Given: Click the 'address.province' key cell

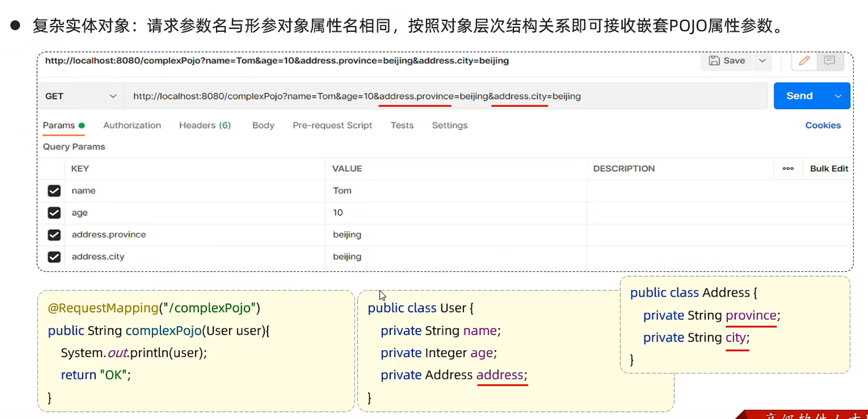Looking at the screenshot, I should (x=195, y=235).
